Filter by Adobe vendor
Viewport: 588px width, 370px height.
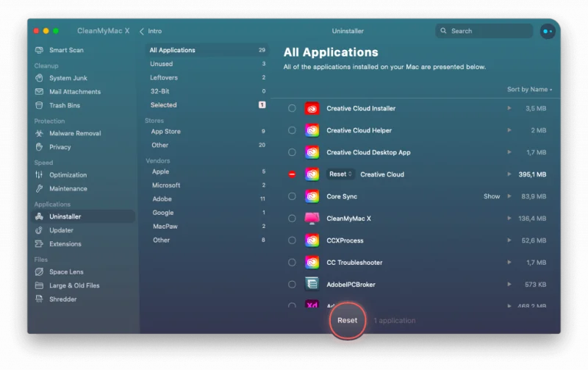tap(207, 199)
